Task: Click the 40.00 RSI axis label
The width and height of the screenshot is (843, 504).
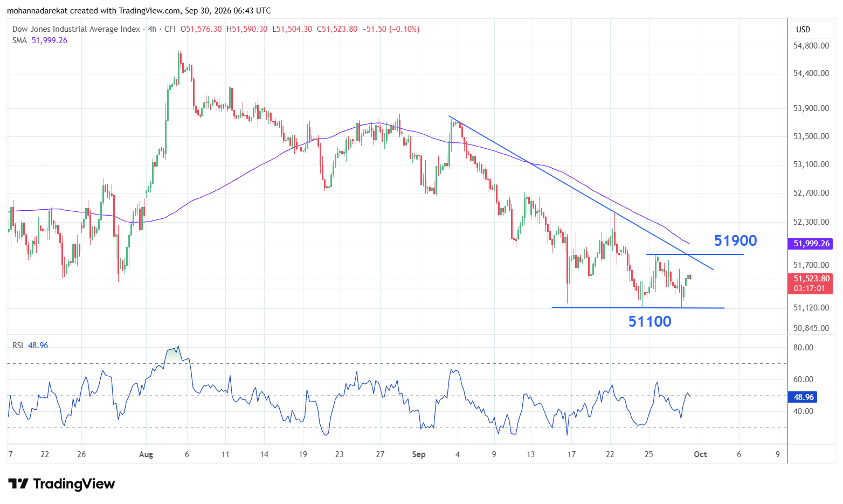Action: [803, 411]
